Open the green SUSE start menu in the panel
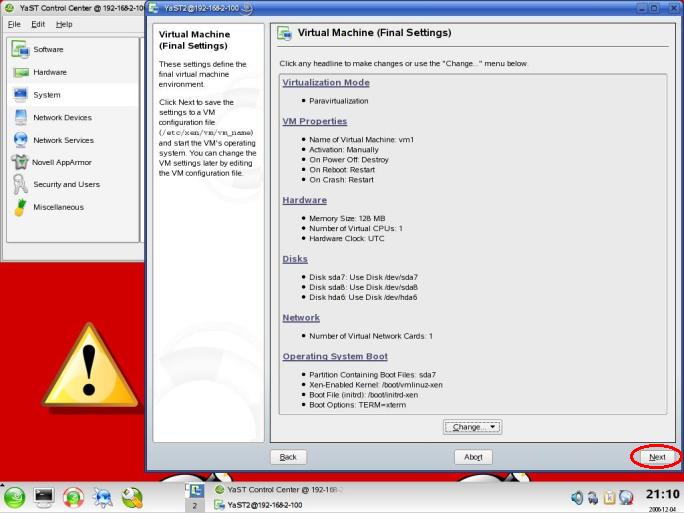Image resolution: width=684 pixels, height=513 pixels. pos(15,498)
